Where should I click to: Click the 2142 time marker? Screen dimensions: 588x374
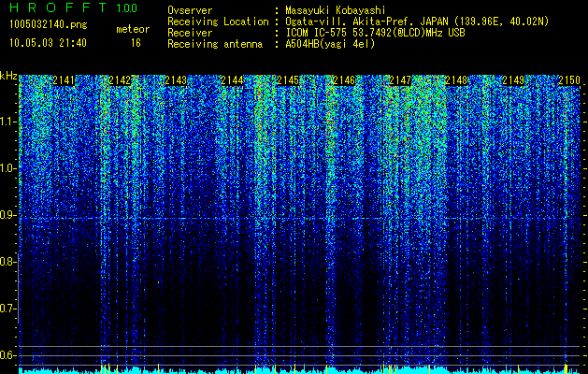click(x=120, y=80)
